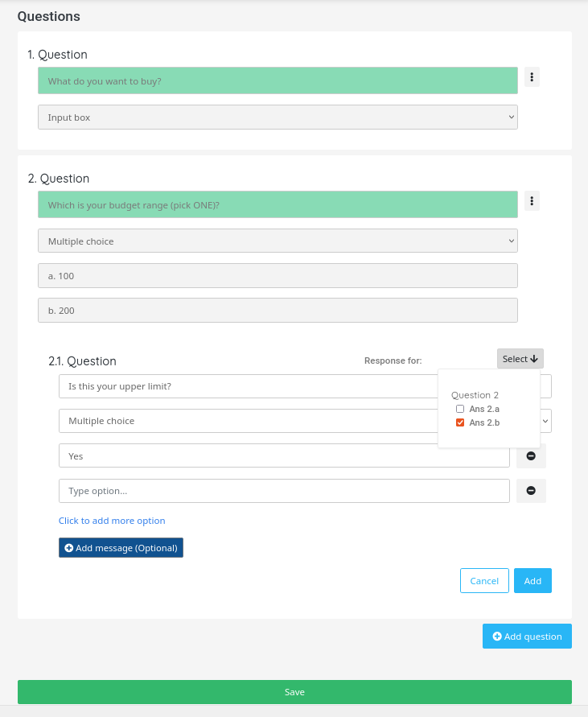588x717 pixels.
Task: Uncheck the 'Ans 2.b' checkbox
Action: pyautogui.click(x=460, y=422)
